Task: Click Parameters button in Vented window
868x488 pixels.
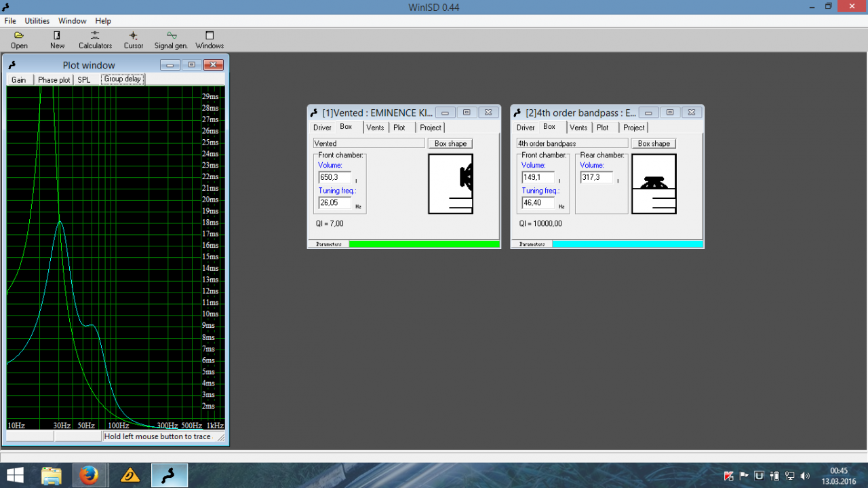Action: (x=329, y=244)
